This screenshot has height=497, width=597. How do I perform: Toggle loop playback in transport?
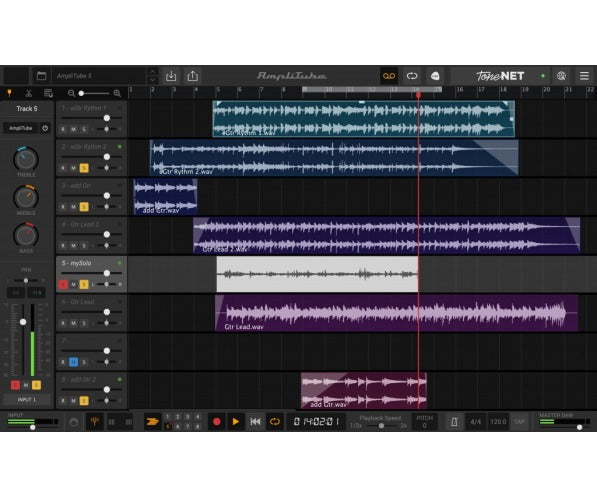click(x=275, y=422)
